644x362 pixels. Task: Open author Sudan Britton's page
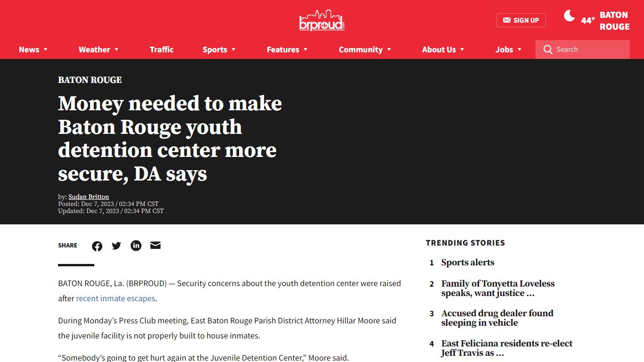click(x=89, y=197)
